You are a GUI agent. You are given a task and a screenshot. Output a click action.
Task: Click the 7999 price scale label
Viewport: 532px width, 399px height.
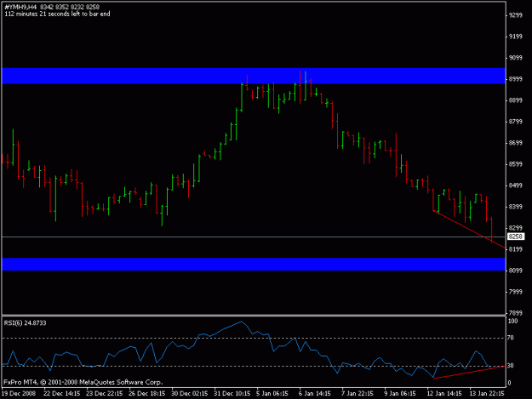pyautogui.click(x=516, y=292)
